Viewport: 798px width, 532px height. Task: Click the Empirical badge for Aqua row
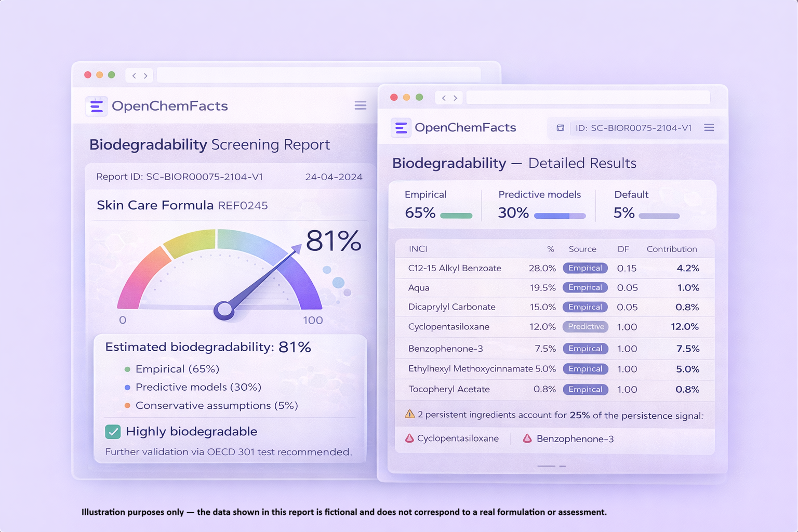585,288
